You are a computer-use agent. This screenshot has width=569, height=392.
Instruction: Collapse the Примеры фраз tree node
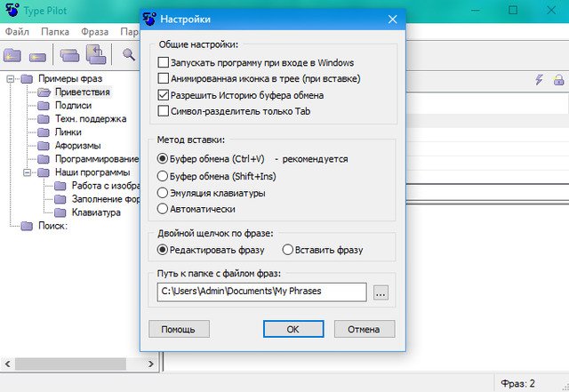pos(12,80)
